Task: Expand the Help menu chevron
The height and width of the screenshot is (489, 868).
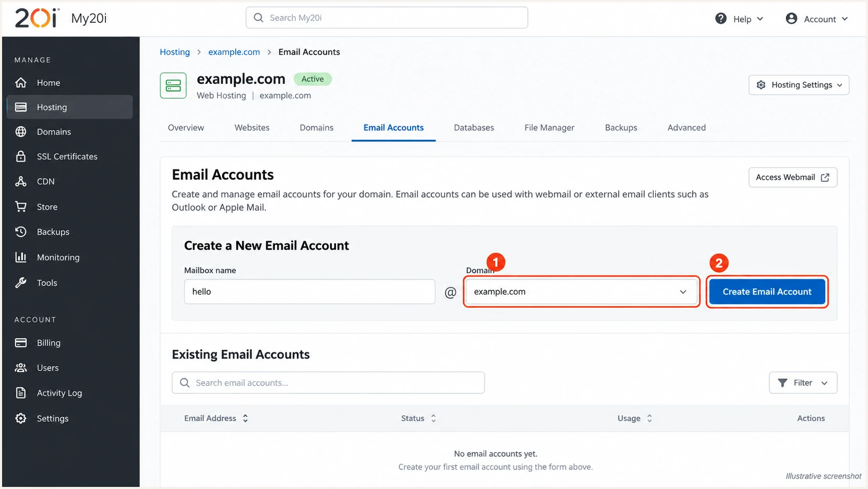Action: [760, 19]
